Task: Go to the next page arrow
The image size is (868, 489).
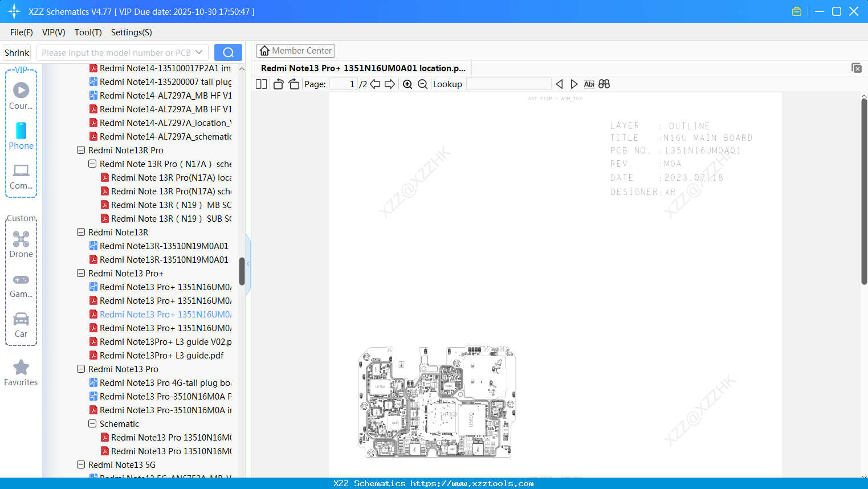Action: [x=390, y=84]
